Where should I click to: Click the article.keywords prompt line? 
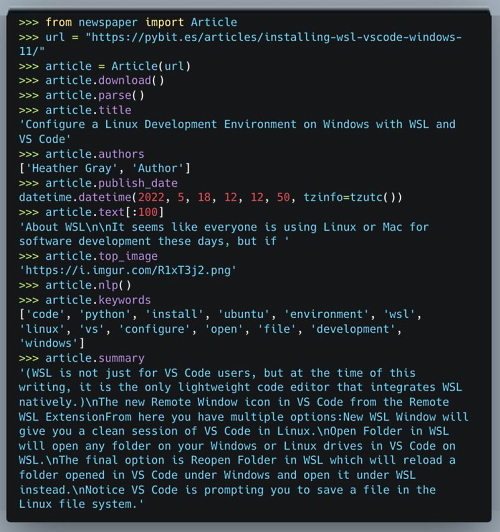click(x=85, y=300)
